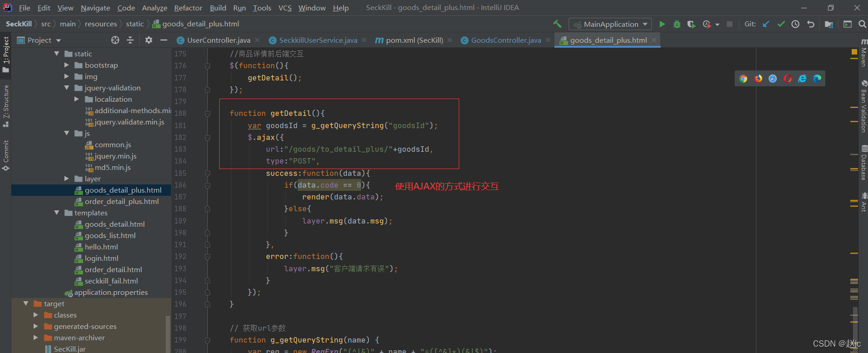Open preview in Opera browser icon

pos(788,79)
